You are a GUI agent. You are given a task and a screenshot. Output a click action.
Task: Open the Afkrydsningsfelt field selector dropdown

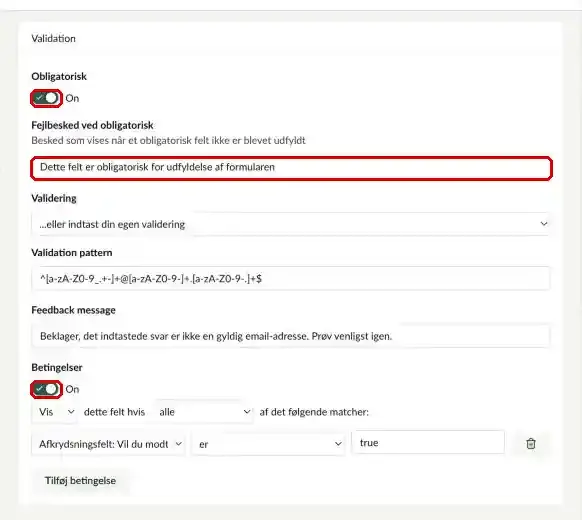[x=109, y=444]
